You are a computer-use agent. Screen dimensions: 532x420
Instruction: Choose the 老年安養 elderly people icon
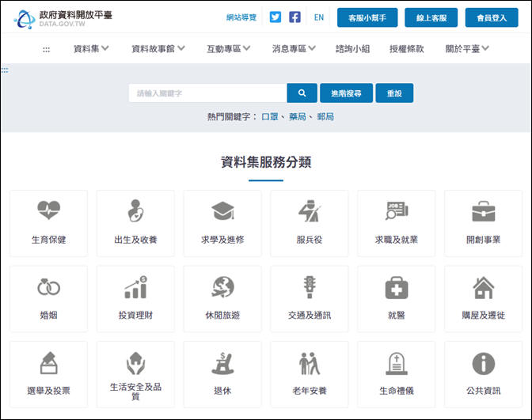pyautogui.click(x=310, y=363)
